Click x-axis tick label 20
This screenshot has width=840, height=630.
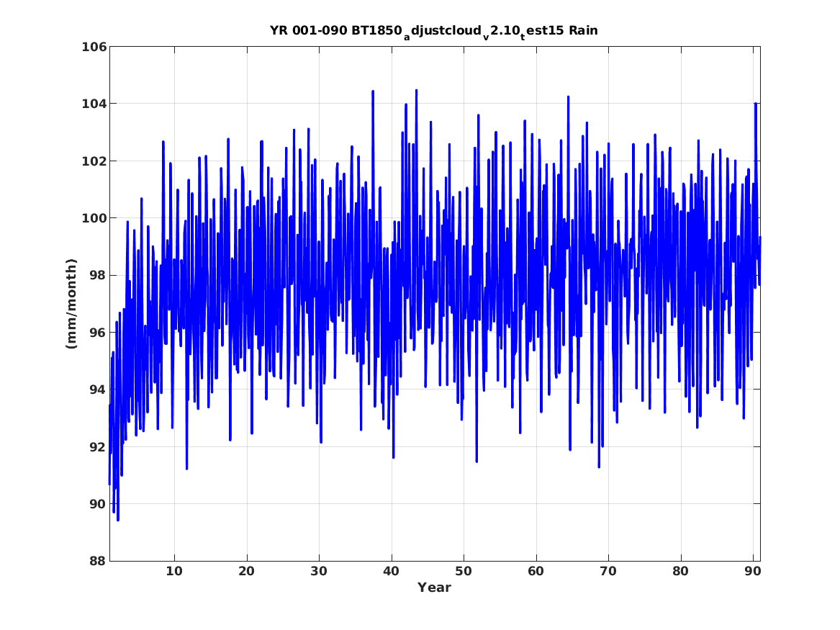[246, 571]
